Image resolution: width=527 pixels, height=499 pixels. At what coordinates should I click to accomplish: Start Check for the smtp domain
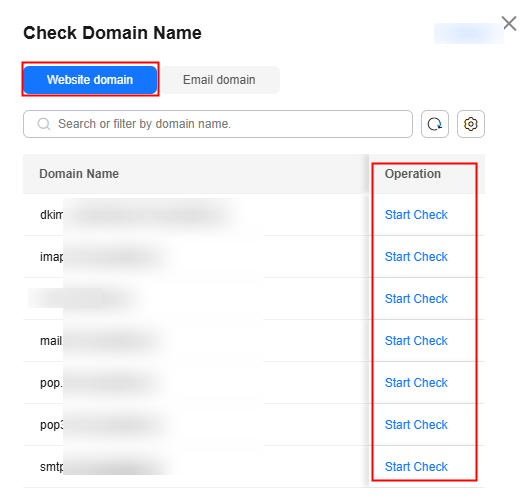(416, 467)
